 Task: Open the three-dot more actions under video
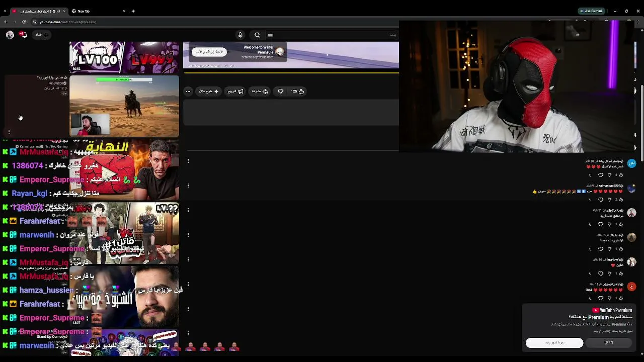coord(188,92)
